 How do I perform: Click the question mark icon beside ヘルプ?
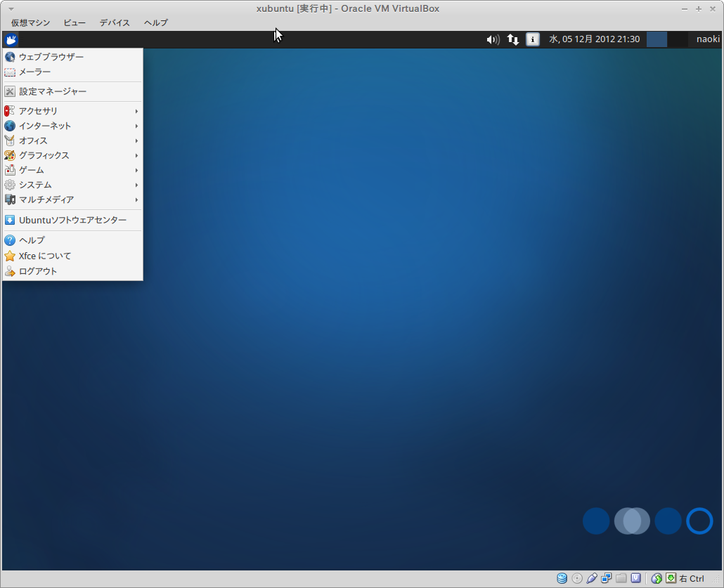(x=10, y=240)
